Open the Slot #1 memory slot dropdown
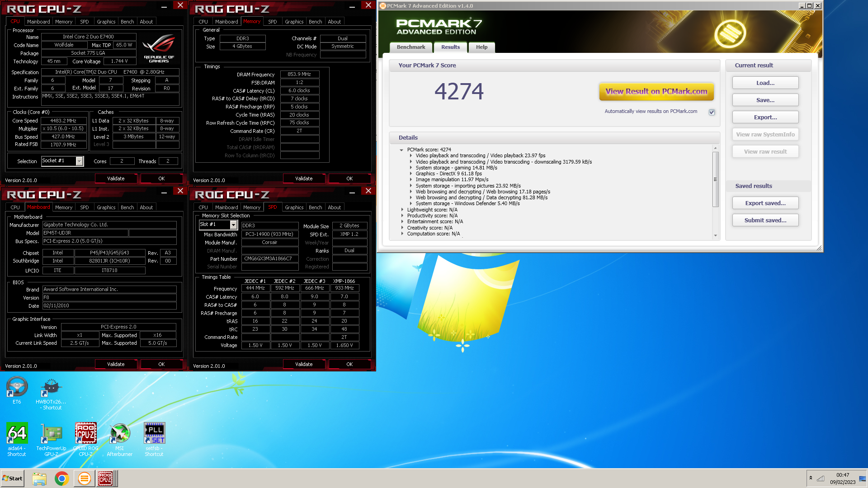This screenshot has height=488, width=868. click(x=234, y=225)
